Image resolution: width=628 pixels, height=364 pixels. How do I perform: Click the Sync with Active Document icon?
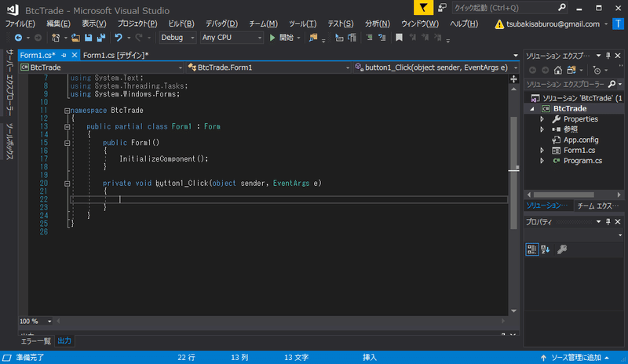click(571, 71)
